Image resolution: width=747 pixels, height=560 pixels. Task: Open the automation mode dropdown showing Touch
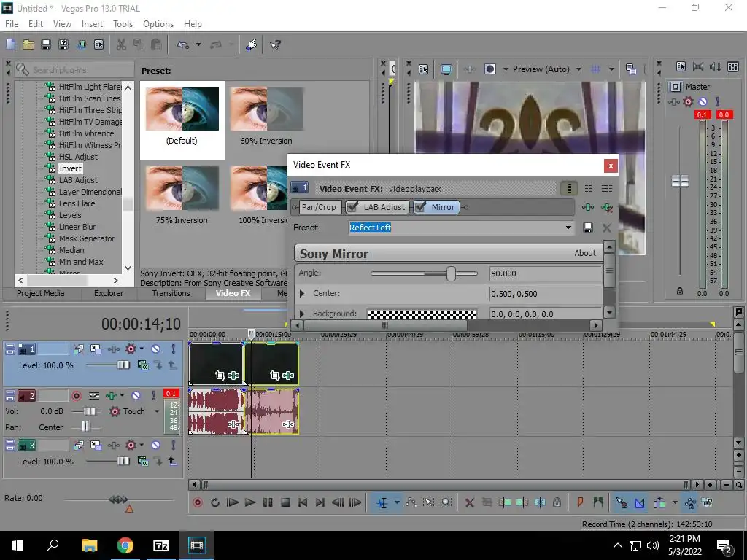[x=157, y=411]
